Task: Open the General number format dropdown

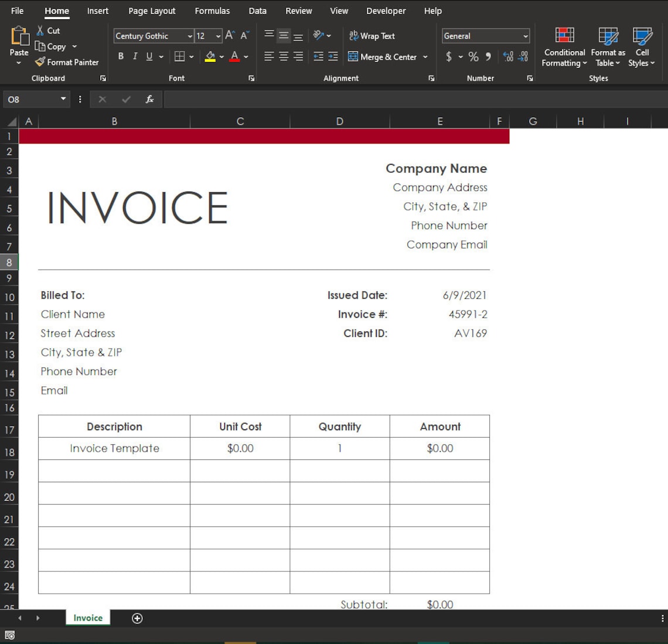Action: tap(525, 36)
